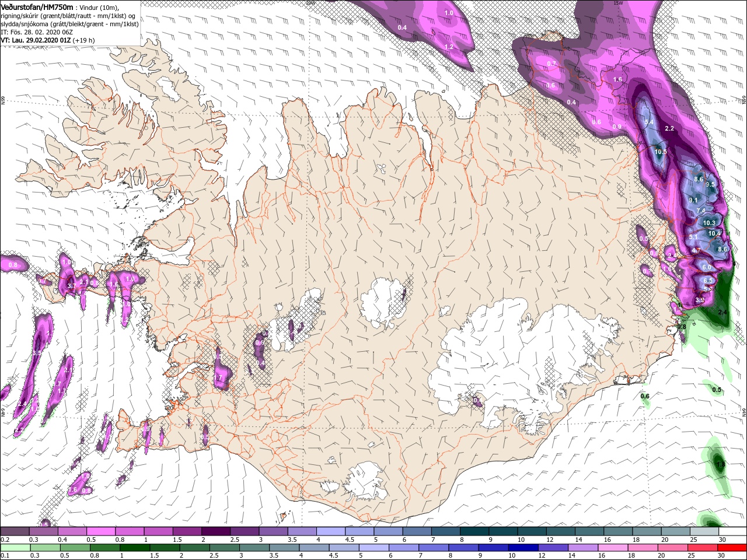Select the light periwinkle 4–4.5 snow legend swatch
This screenshot has width=747, height=560.
click(330, 531)
